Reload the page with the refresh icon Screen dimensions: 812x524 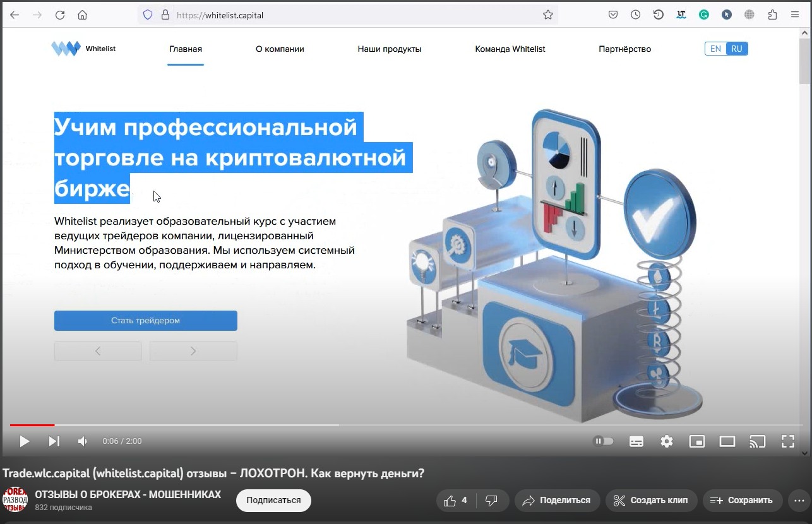tap(60, 15)
